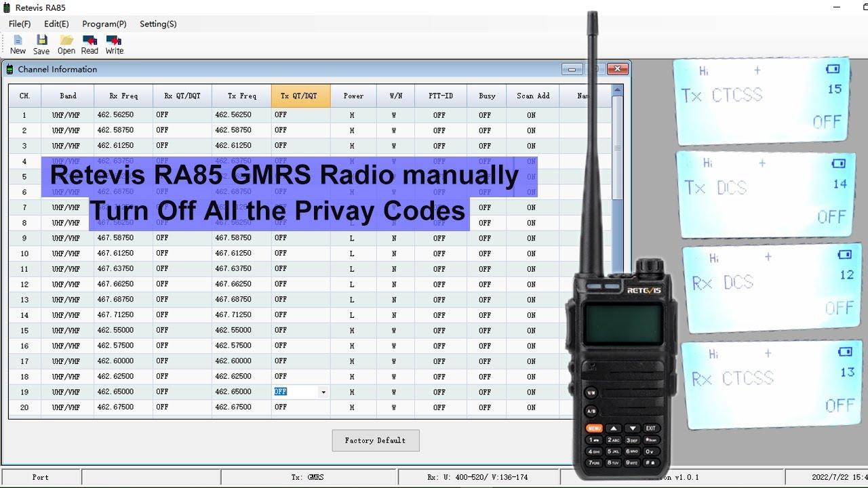Click Tx Freq 462.58750 in channel 2
The width and height of the screenshot is (868, 488).
click(x=241, y=130)
